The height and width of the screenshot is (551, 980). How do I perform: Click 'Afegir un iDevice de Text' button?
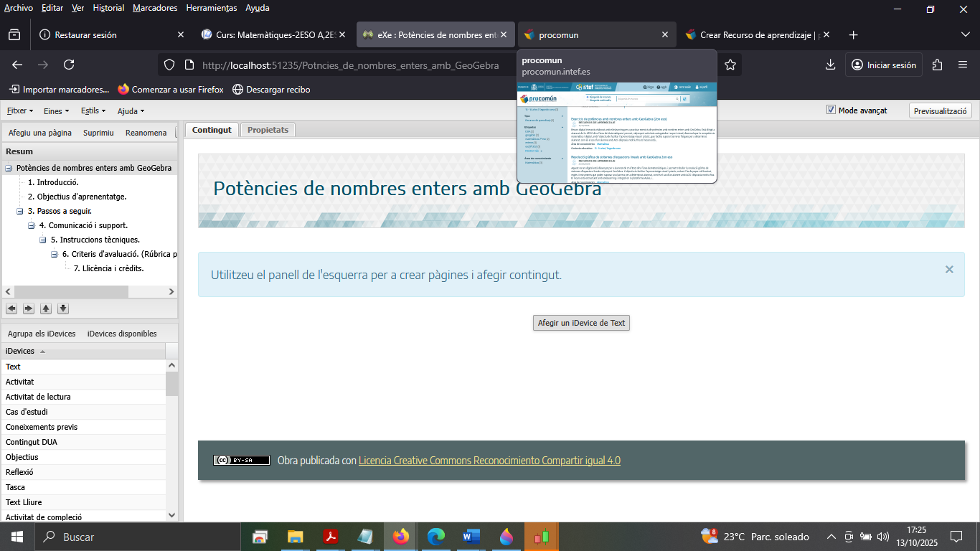(581, 323)
